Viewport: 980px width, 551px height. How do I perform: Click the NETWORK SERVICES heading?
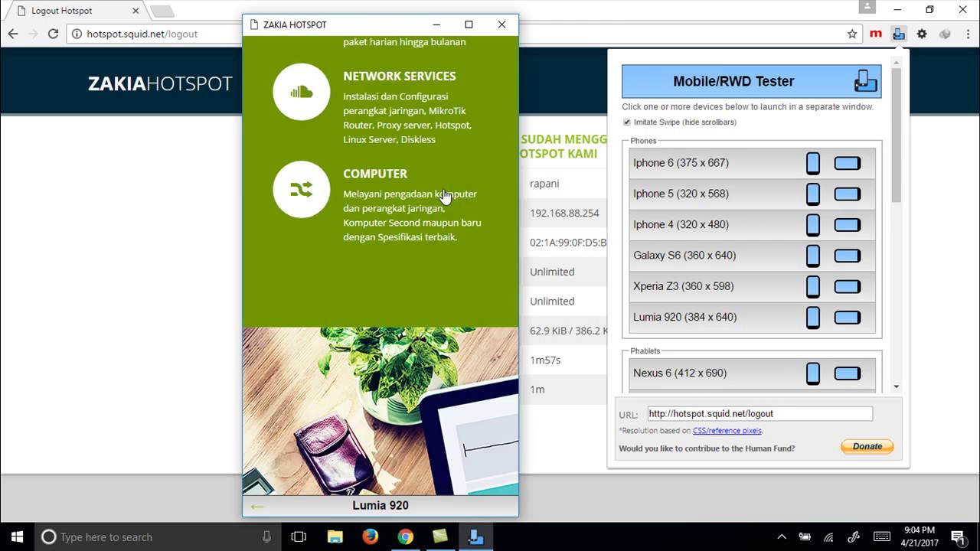(x=400, y=77)
